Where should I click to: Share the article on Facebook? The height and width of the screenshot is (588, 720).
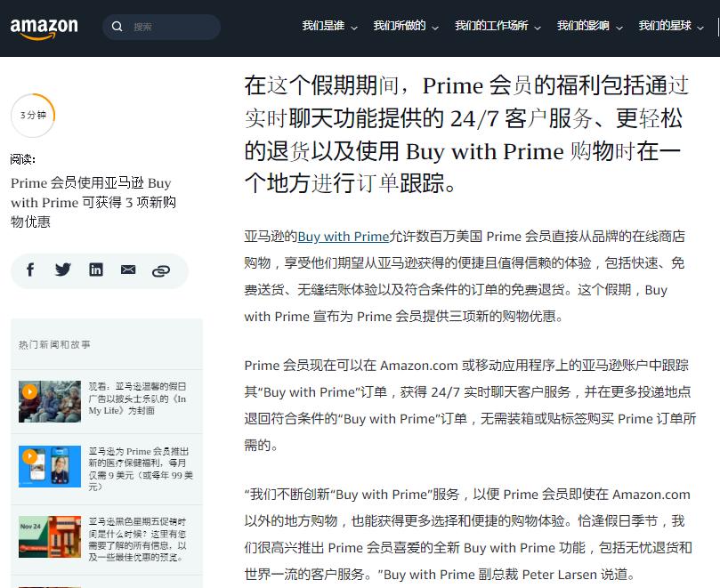30,270
